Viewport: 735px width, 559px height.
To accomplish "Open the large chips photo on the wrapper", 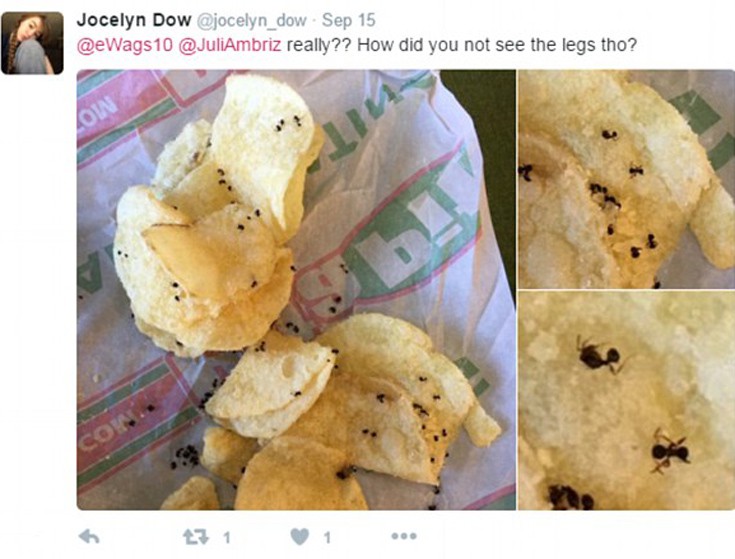I will click(296, 290).
